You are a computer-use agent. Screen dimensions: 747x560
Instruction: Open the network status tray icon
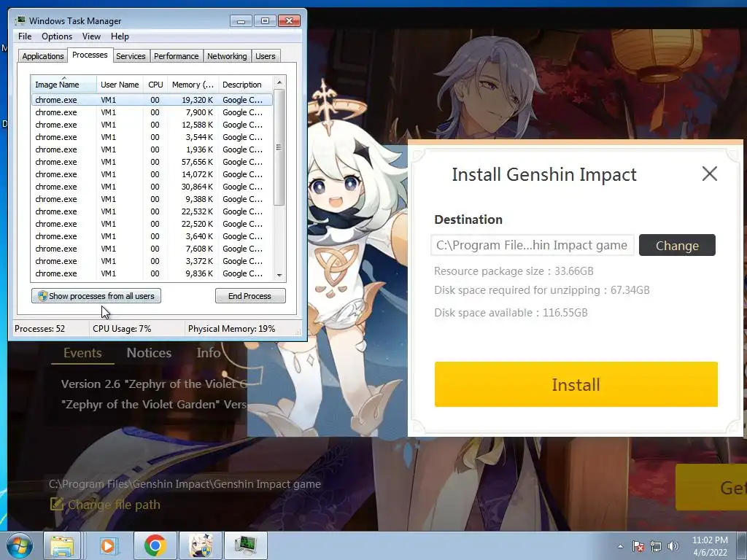pyautogui.click(x=656, y=546)
